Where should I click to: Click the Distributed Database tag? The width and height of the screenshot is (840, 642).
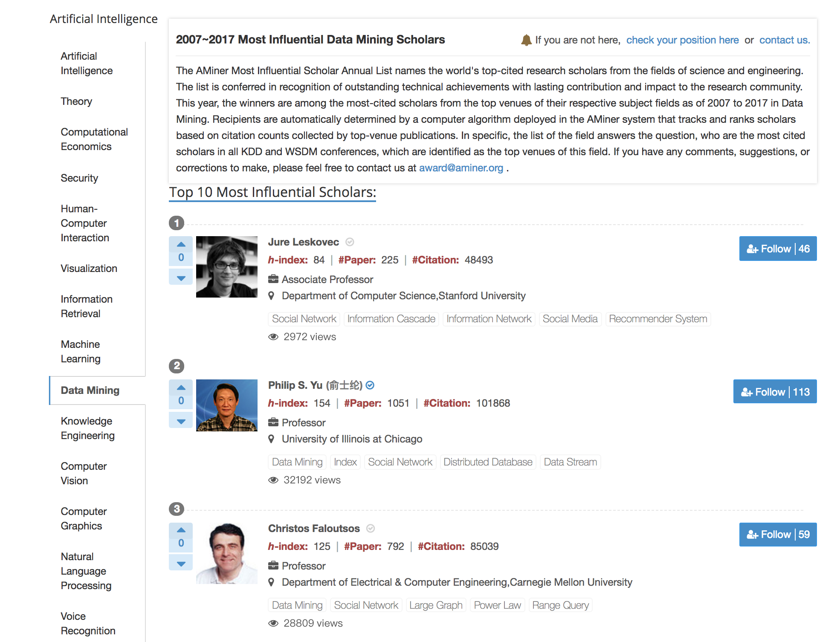pyautogui.click(x=488, y=462)
